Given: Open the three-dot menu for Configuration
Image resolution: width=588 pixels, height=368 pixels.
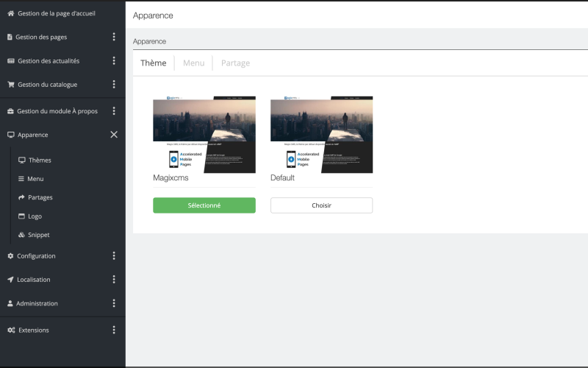Looking at the screenshot, I should (x=113, y=256).
